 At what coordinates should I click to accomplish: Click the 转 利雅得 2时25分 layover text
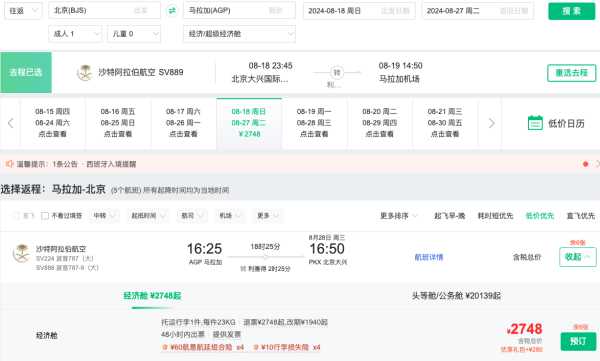point(265,269)
